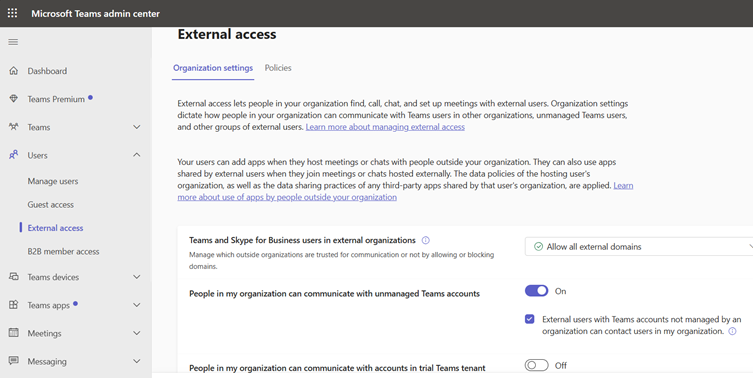The image size is (753, 378).
Task: Click info icon beside external organizations heading
Action: coord(425,240)
